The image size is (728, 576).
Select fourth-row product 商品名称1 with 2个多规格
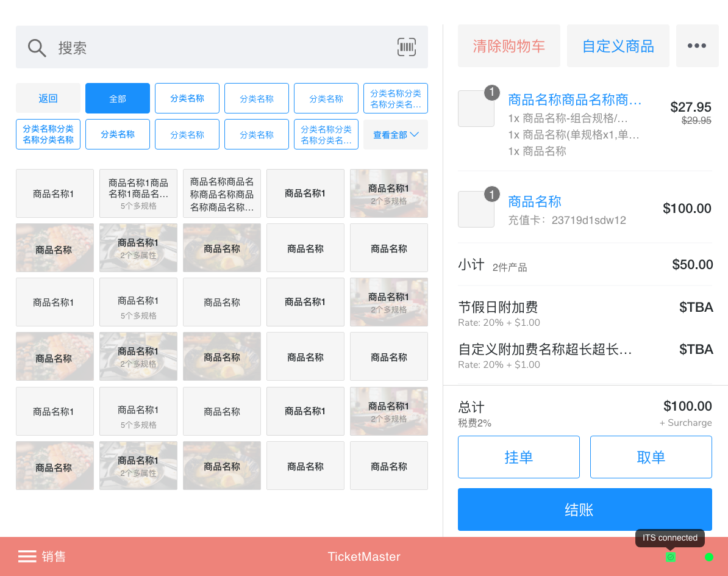138,356
